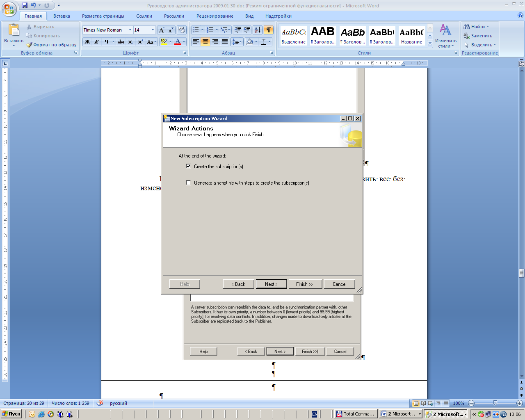The image size is (525, 420).
Task: Sort text with the A-Z sort icon
Action: pyautogui.click(x=258, y=30)
